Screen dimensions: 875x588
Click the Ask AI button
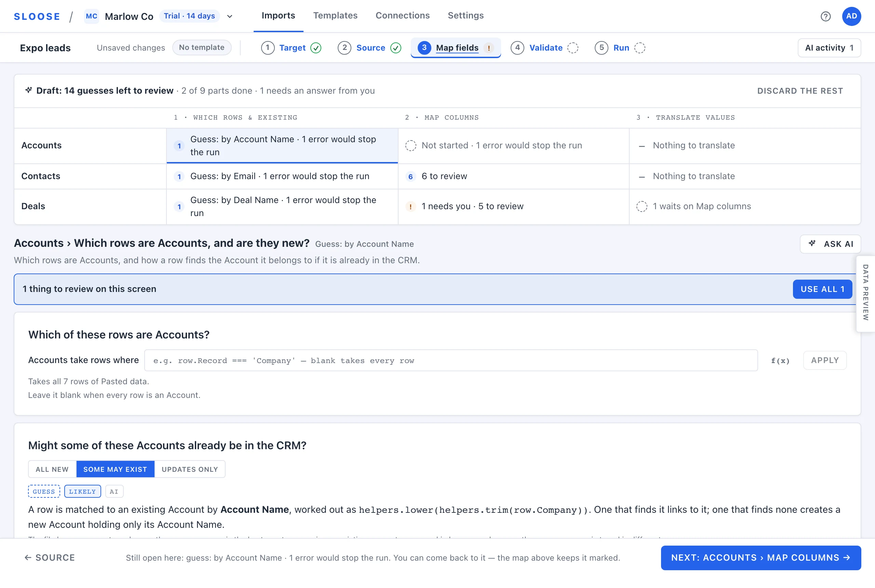[830, 244]
